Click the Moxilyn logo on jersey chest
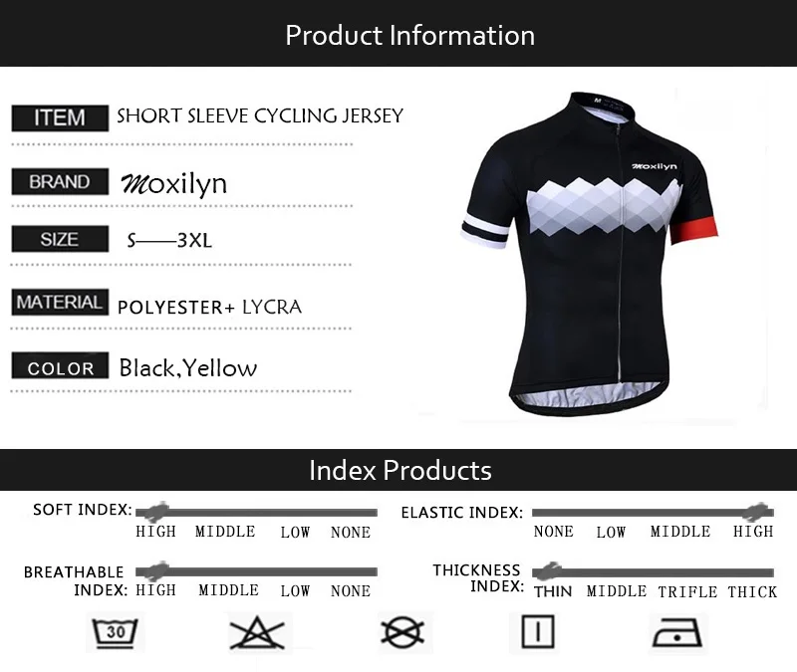The width and height of the screenshot is (797, 672). click(x=655, y=166)
